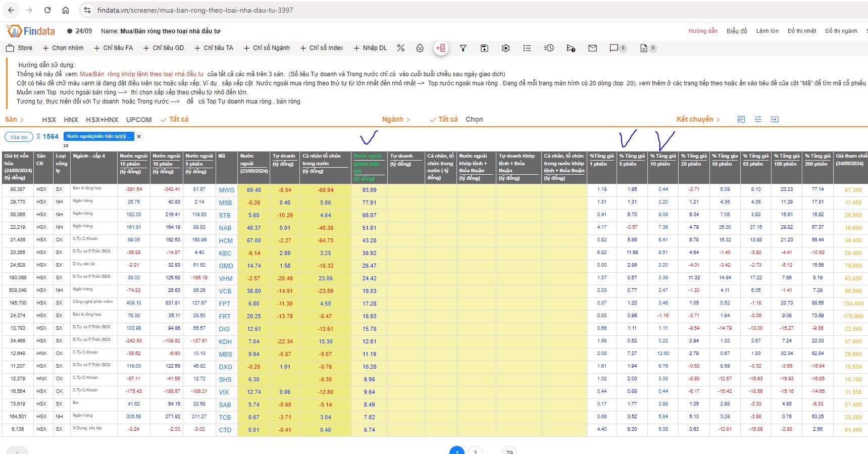Click the send with clock icon
This screenshot has width=868, height=454.
[571, 48]
